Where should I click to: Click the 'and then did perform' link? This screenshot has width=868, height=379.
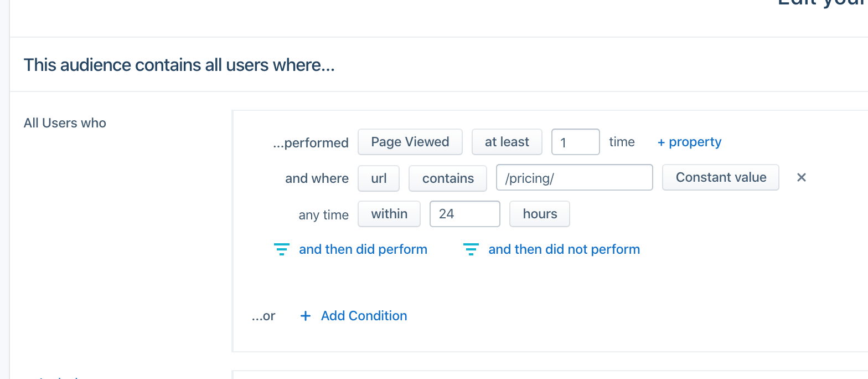click(363, 249)
